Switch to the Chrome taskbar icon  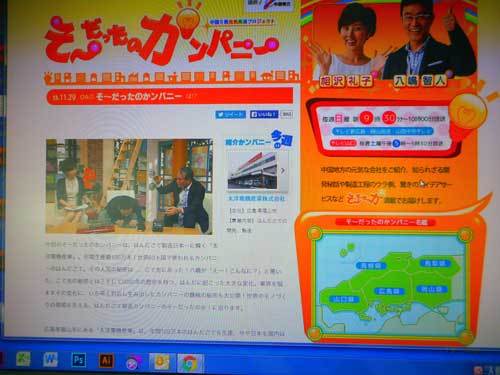pos(190,363)
